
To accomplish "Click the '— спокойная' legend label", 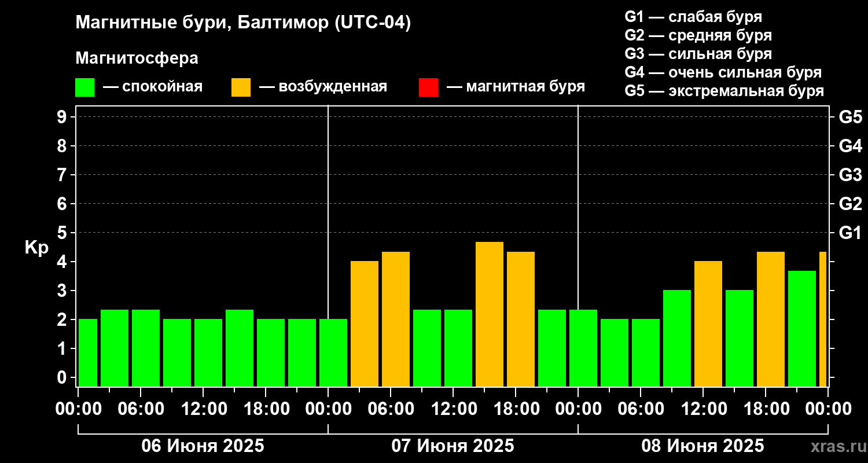I will click(x=153, y=87).
